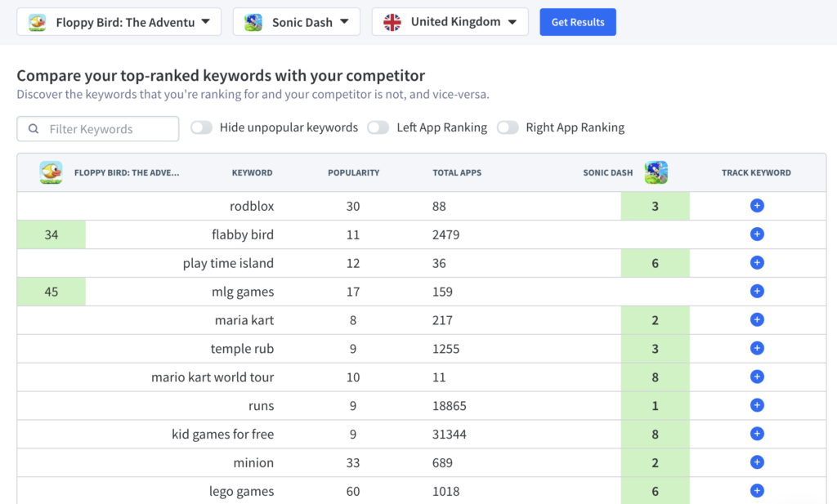This screenshot has width=837, height=504.
Task: Click total apps value 2479
Action: 445,234
